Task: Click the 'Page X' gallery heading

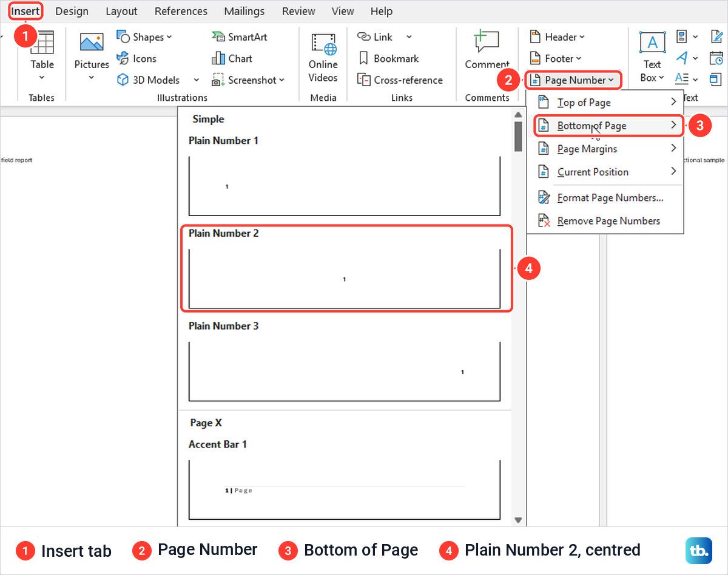Action: click(x=206, y=423)
